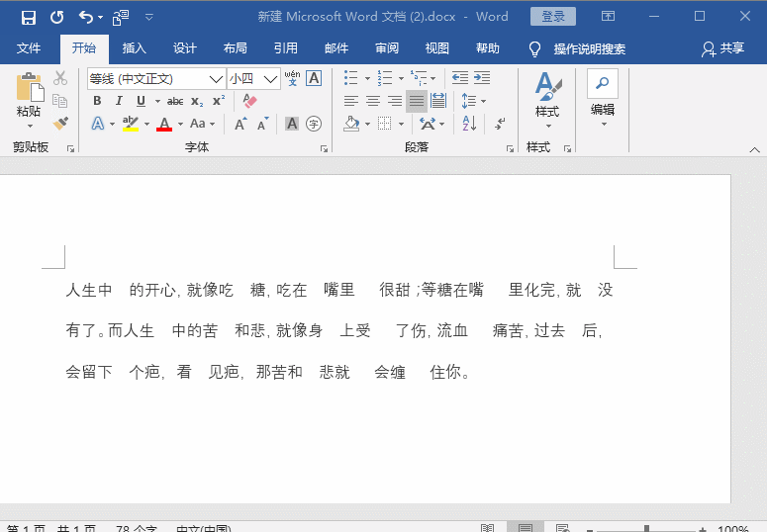
Task: Open the Undo history dropdown arrow
Action: (100, 18)
